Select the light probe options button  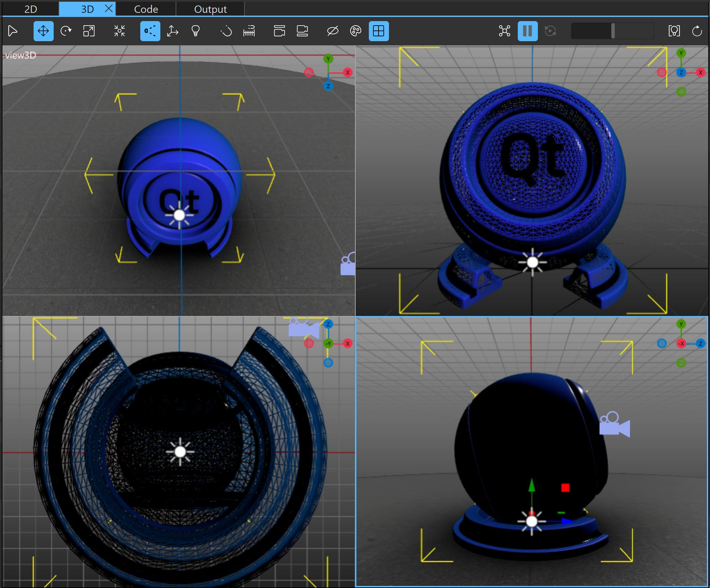click(x=675, y=31)
